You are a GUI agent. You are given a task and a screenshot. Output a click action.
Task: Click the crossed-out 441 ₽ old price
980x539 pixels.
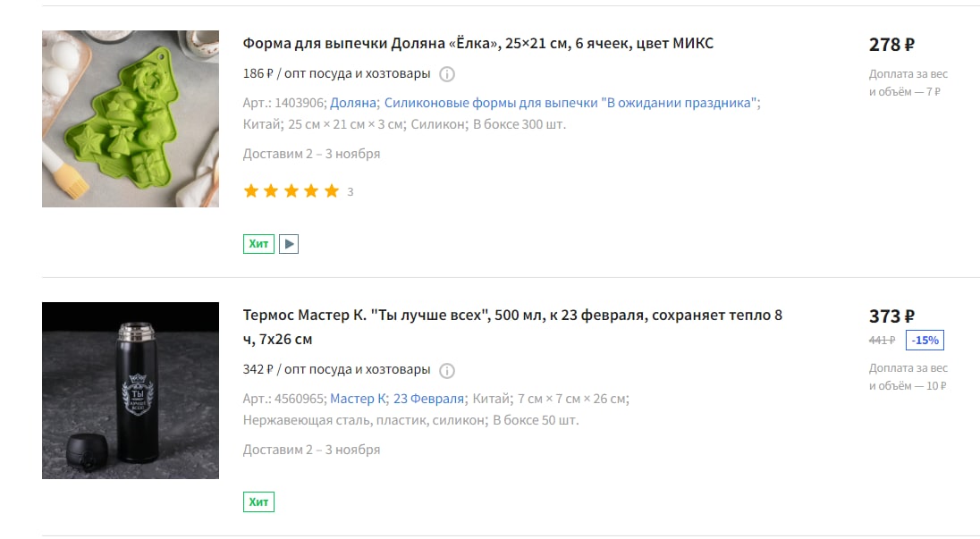tap(882, 341)
